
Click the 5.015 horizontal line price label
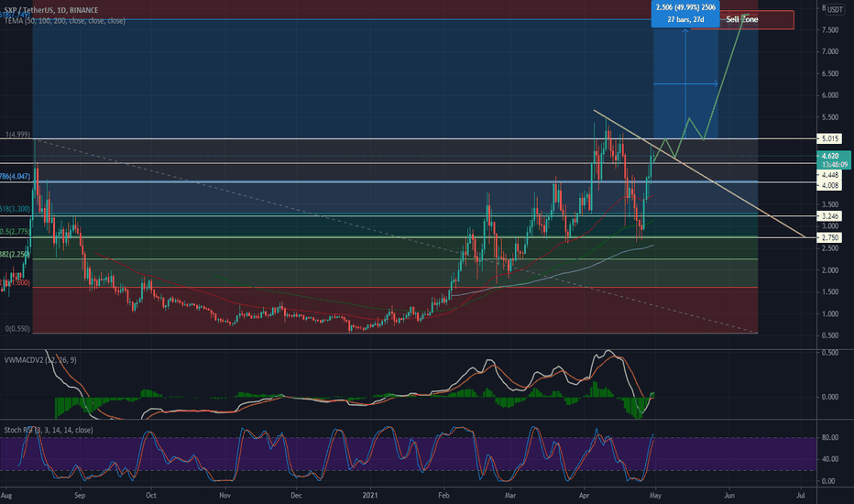pyautogui.click(x=829, y=139)
